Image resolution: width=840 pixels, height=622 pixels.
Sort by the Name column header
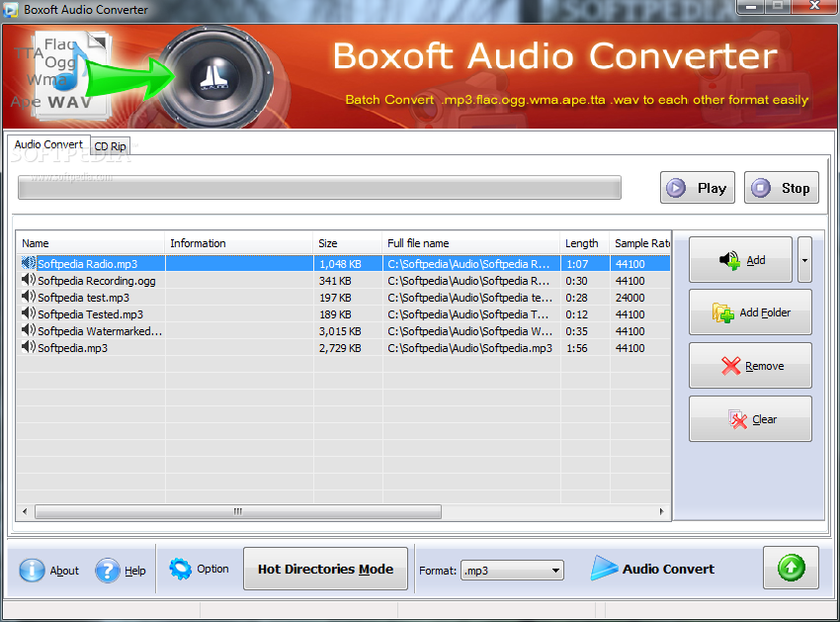point(91,243)
